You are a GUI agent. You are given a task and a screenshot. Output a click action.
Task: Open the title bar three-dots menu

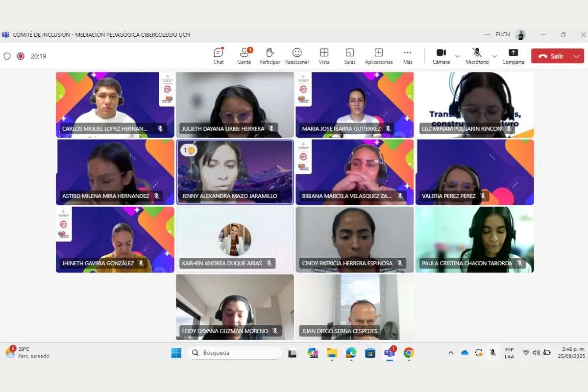tap(487, 35)
